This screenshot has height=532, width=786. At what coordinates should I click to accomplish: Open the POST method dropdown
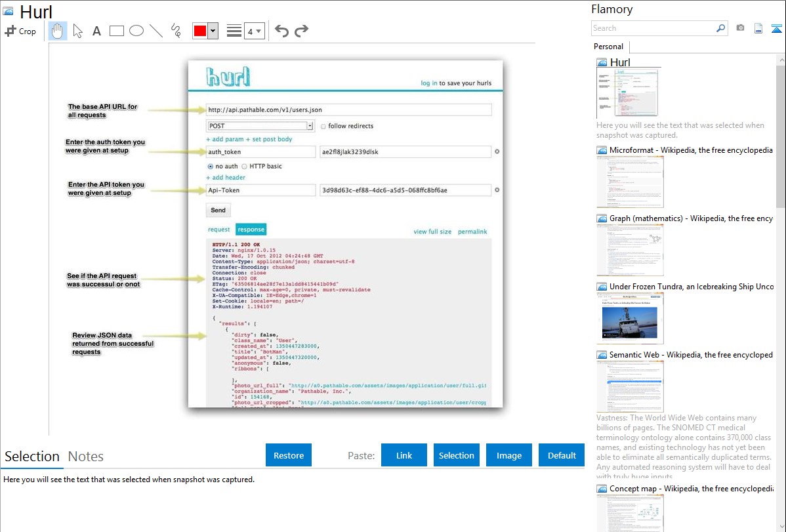point(260,126)
